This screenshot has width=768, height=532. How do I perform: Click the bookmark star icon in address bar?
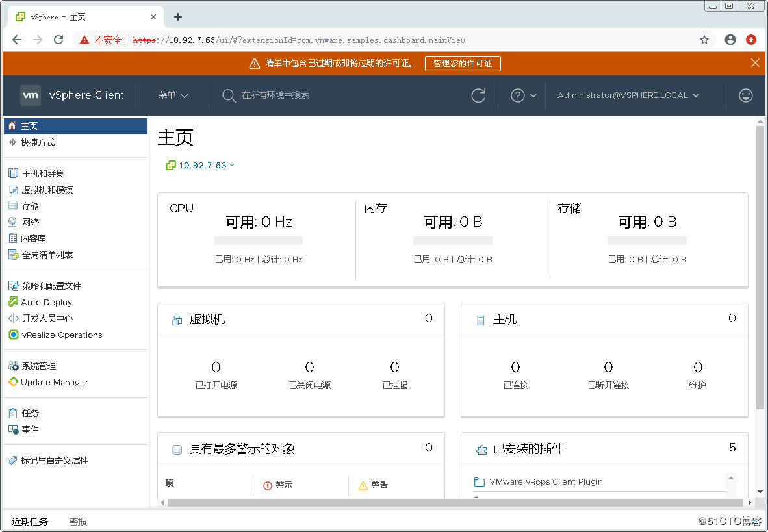[x=704, y=40]
